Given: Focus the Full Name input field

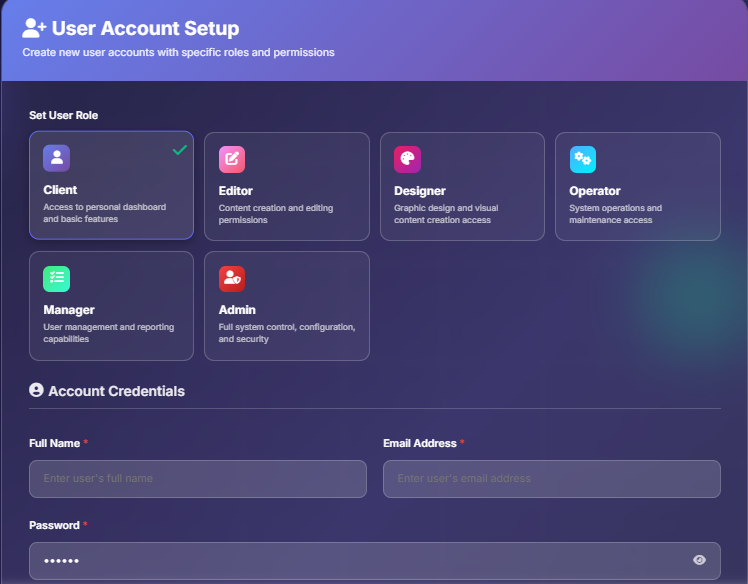Looking at the screenshot, I should click(198, 479).
